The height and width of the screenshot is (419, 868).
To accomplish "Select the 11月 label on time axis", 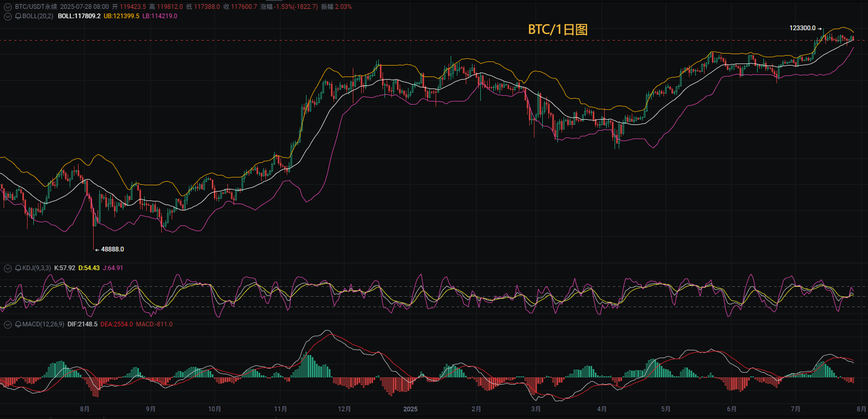I will pyautogui.click(x=280, y=409).
